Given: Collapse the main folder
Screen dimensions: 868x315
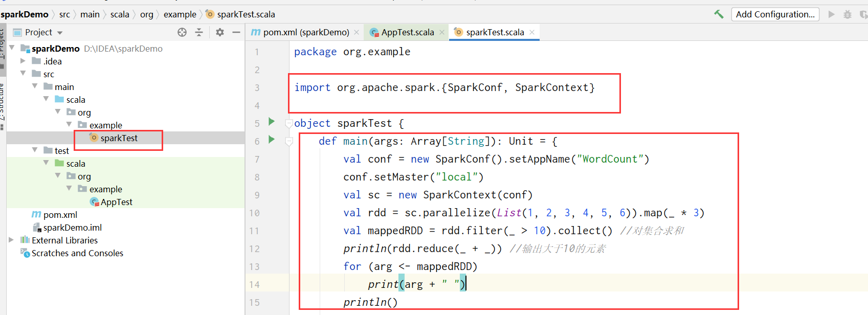Looking at the screenshot, I should [x=35, y=86].
